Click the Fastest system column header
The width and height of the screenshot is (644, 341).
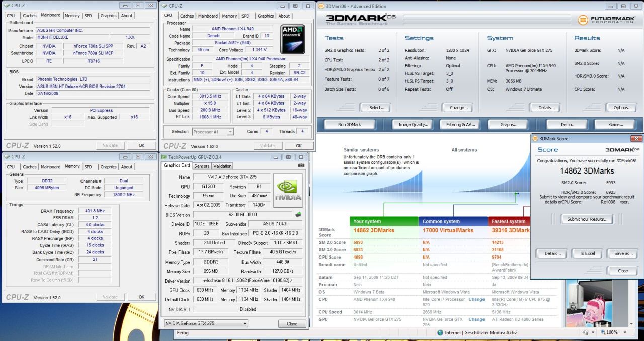(509, 221)
